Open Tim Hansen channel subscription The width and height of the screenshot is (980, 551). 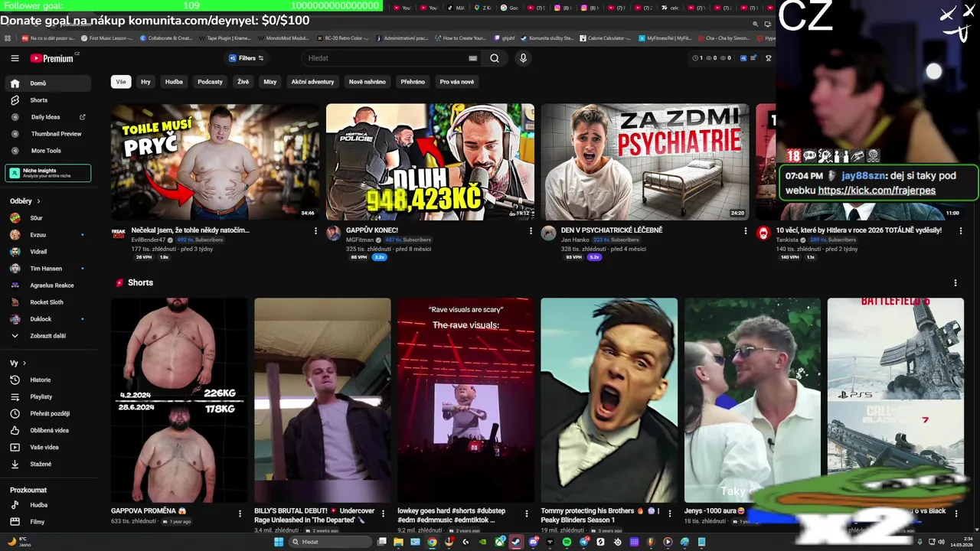(x=47, y=269)
